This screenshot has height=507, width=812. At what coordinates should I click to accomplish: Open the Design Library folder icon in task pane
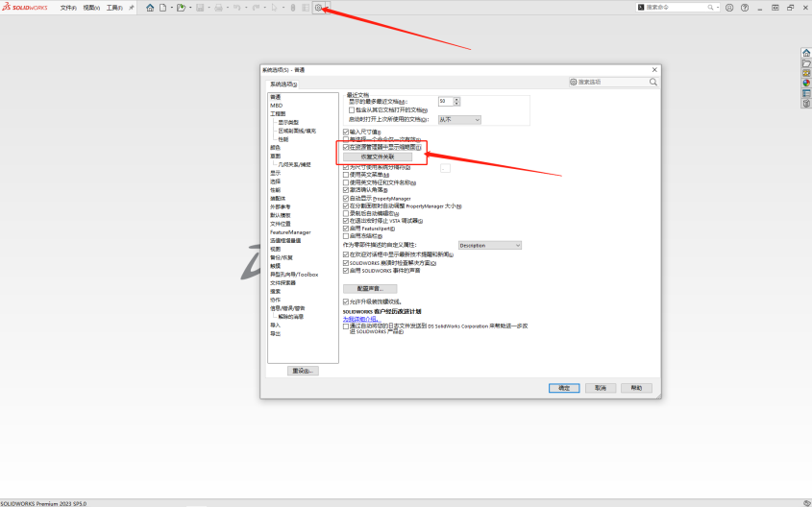pyautogui.click(x=806, y=63)
